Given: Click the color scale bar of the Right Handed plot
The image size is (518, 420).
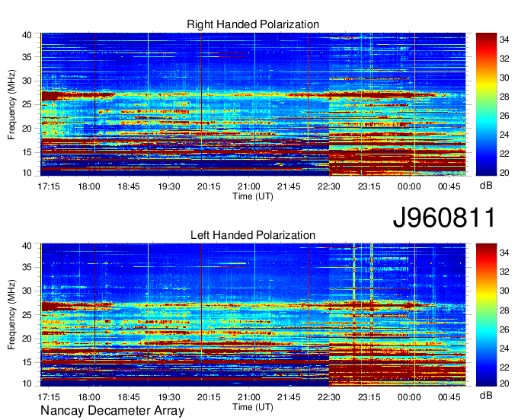Looking at the screenshot, I should 486,104.
